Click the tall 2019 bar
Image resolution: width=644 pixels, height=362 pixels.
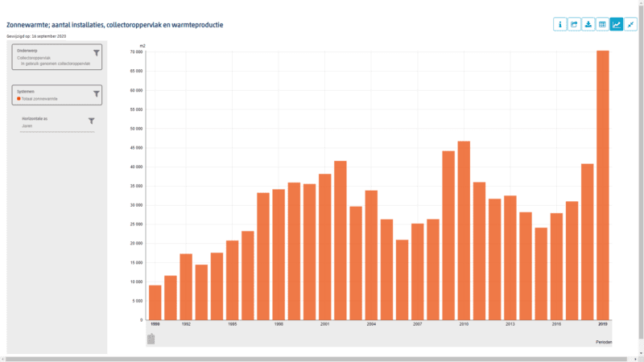(x=602, y=185)
